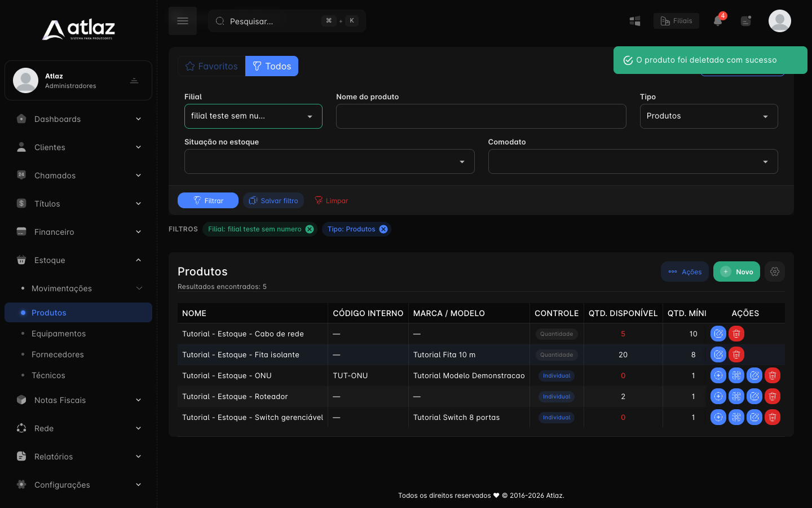Screen dimensions: 812x508
Task: Switch to the Favoritos tab
Action: coord(211,66)
